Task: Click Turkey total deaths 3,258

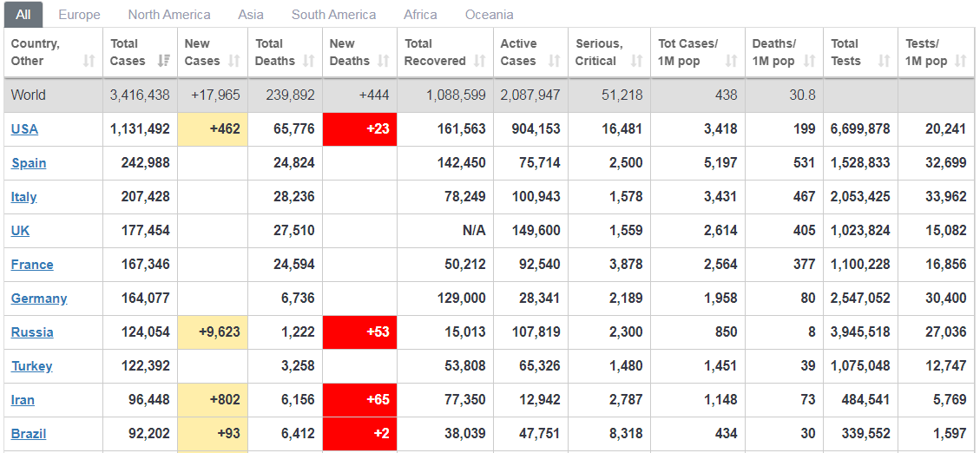Action: coord(298,365)
